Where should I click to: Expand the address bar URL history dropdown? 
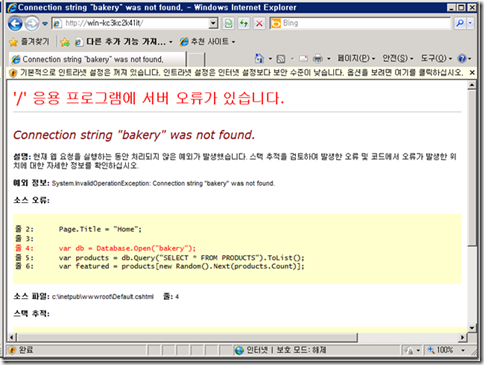coord(213,23)
